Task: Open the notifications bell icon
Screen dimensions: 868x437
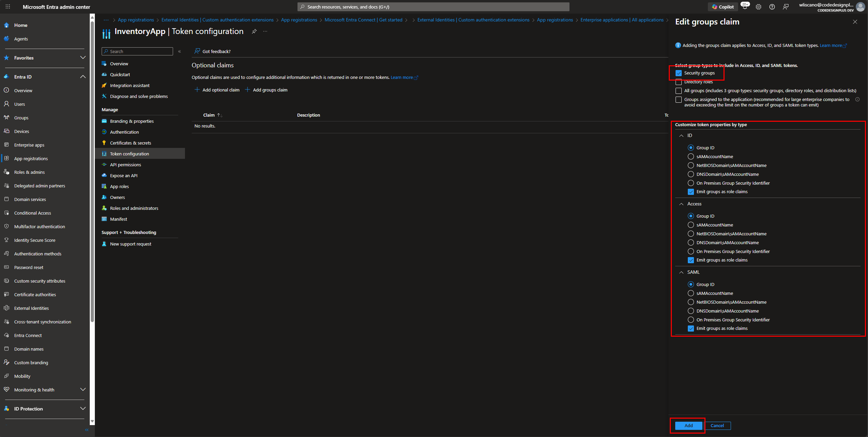Action: [745, 7]
